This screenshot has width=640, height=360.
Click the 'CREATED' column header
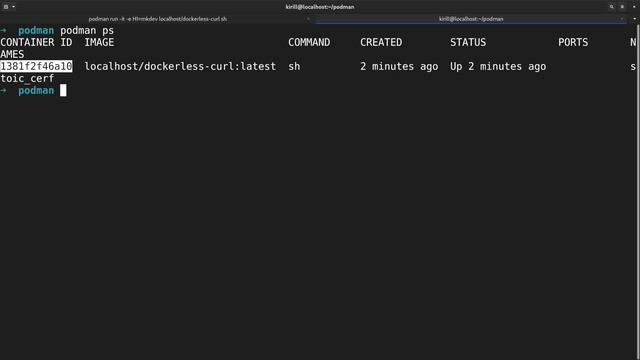(381, 42)
